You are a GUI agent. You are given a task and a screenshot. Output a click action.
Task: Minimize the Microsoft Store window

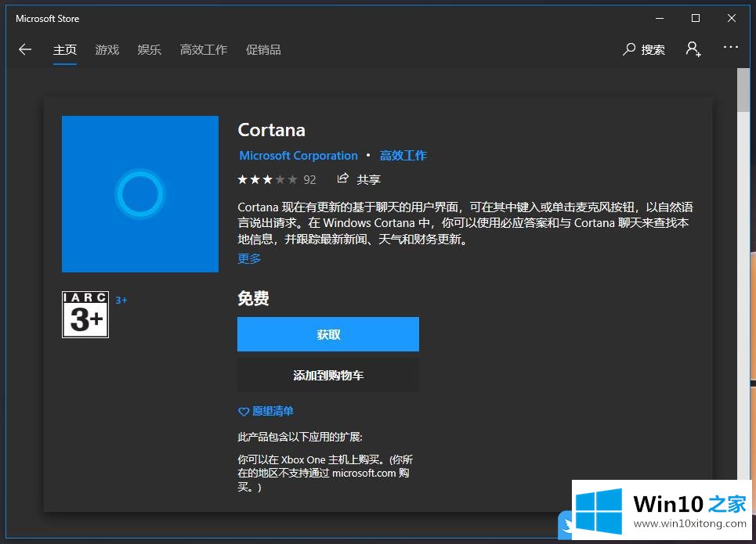pyautogui.click(x=660, y=18)
